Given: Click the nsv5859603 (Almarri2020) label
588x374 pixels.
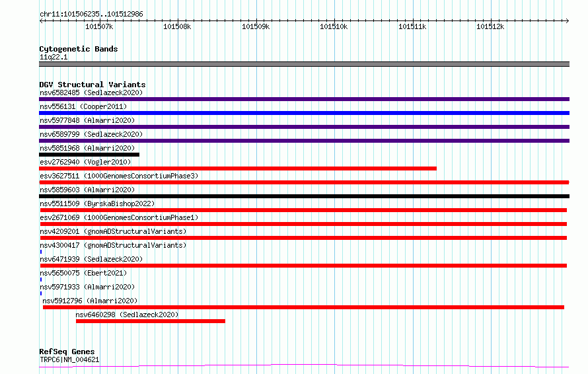Looking at the screenshot, I should click(87, 190).
